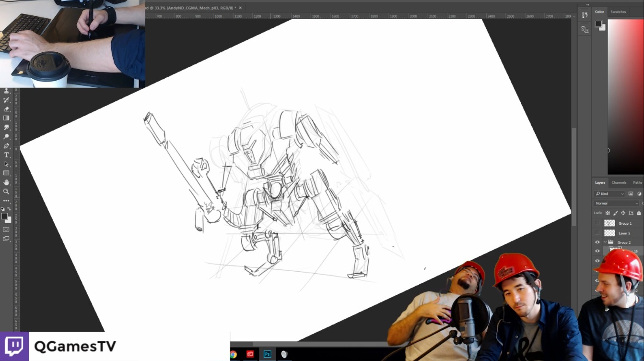Select the Hand tool
This screenshot has height=361, width=644.
[6, 182]
